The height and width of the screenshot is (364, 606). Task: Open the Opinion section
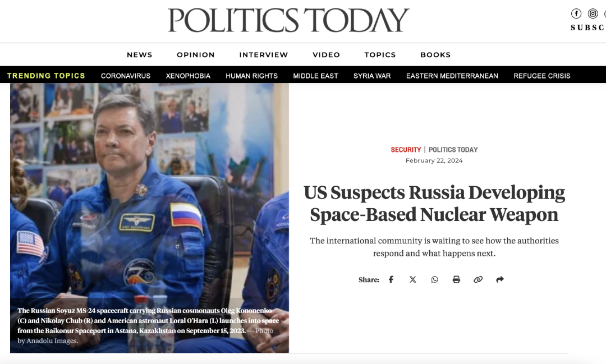(196, 55)
